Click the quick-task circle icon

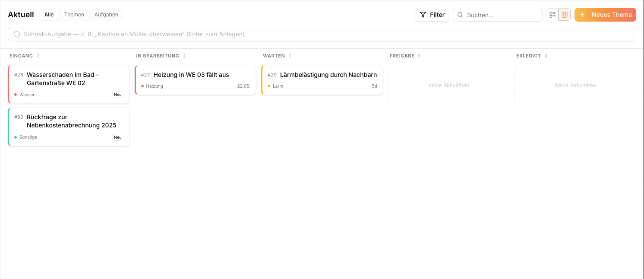tap(17, 34)
